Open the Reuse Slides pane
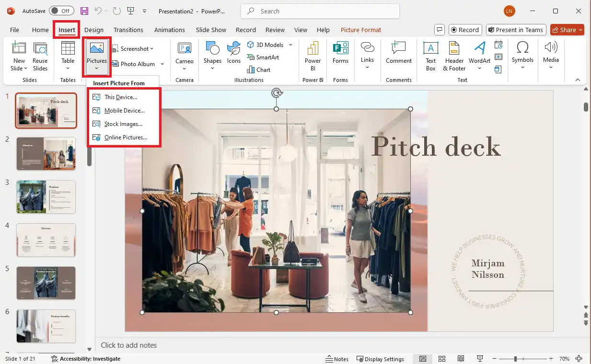Screen dimensions: 591x364 [x=40, y=57]
